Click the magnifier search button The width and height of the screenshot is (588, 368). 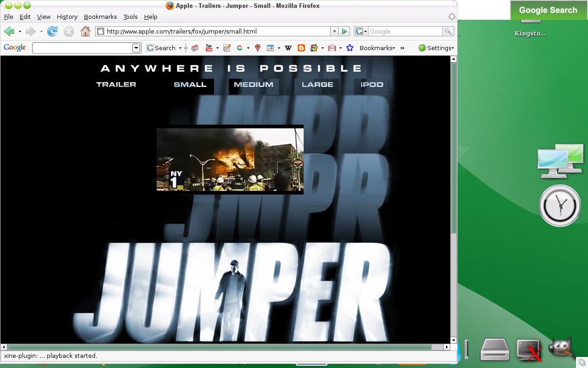click(448, 31)
